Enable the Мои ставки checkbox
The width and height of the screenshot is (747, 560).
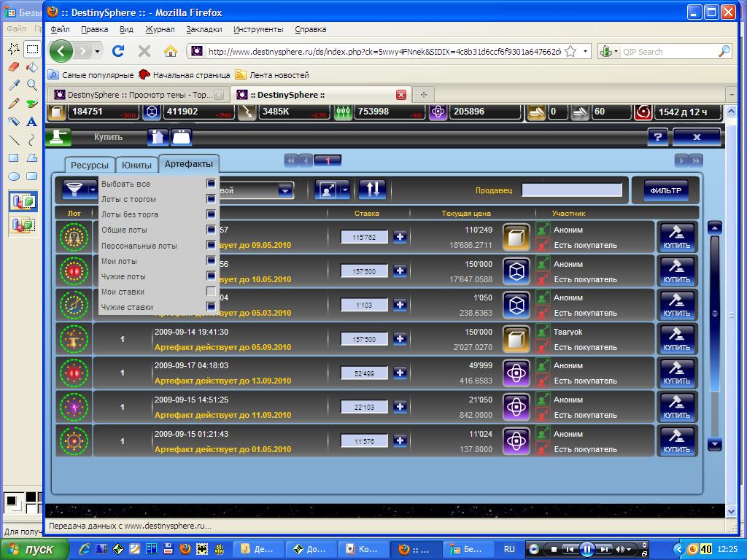click(x=211, y=291)
